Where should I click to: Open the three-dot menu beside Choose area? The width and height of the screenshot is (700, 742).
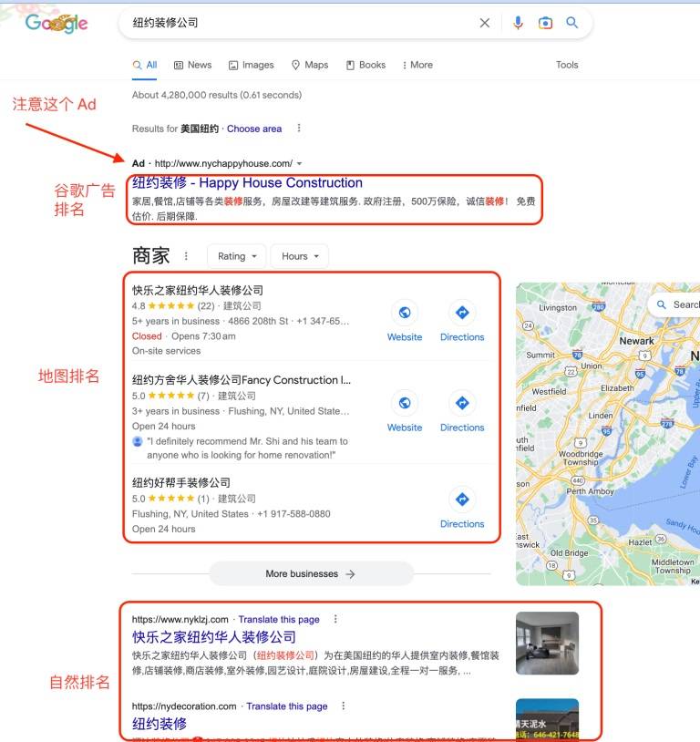[299, 129]
